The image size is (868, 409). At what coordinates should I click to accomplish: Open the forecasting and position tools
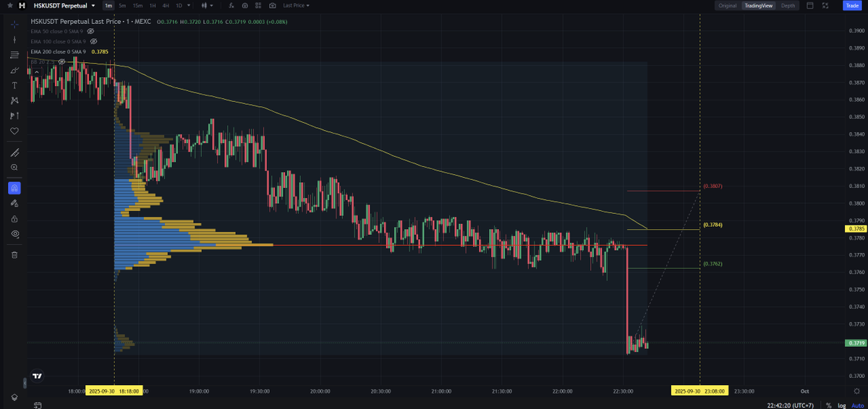14,116
